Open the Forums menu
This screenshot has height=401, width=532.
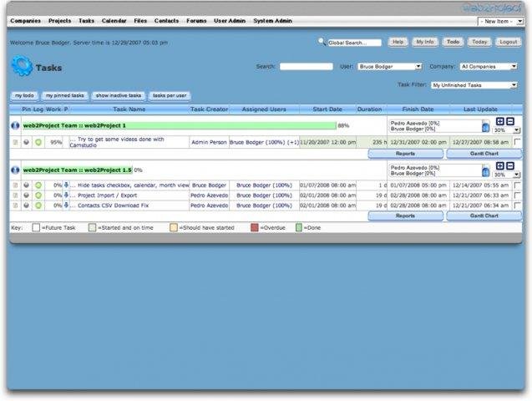coord(196,21)
